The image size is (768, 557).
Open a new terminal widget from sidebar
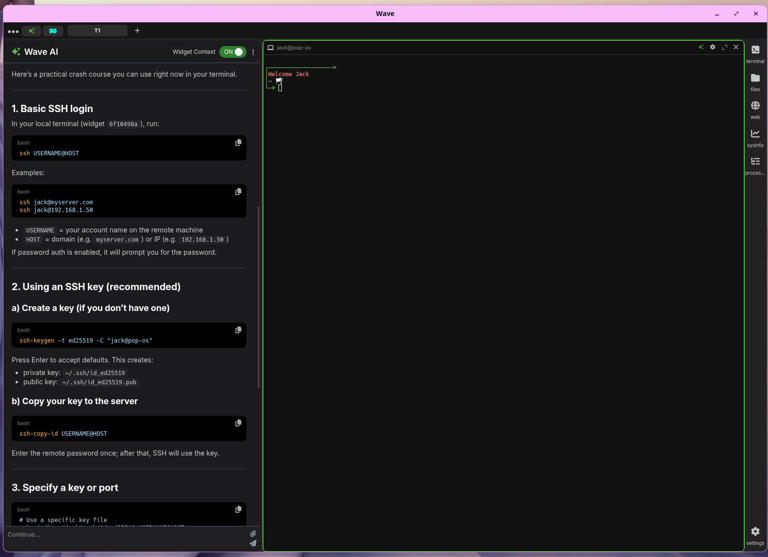(755, 54)
